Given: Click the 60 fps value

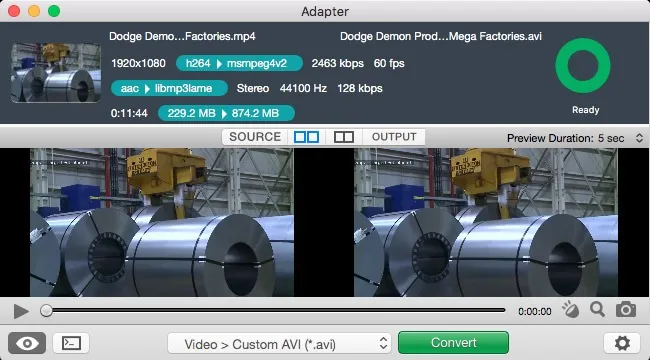Looking at the screenshot, I should pos(389,63).
